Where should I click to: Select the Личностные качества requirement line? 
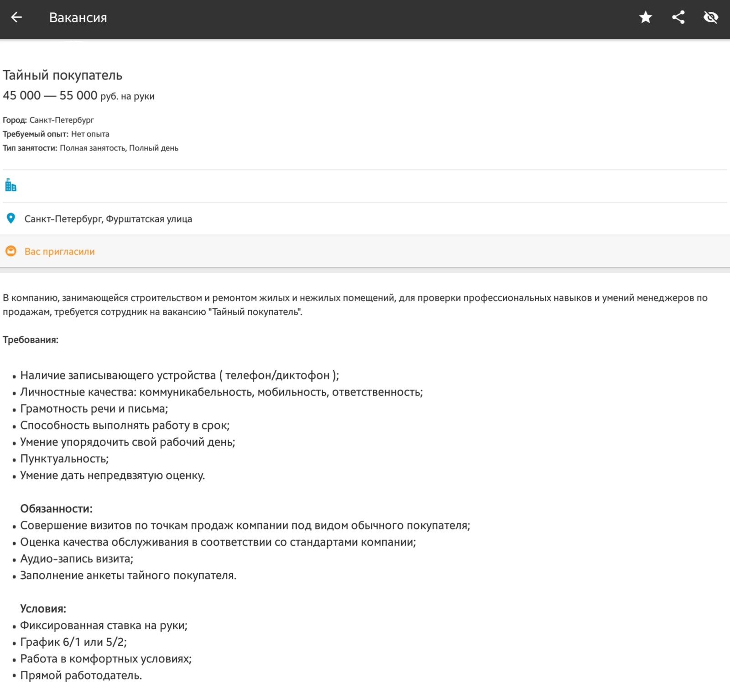coord(221,392)
